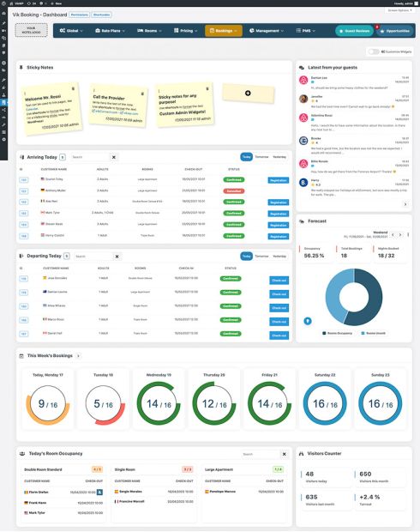
Task: Open the Global menu dropdown
Action: pos(71,31)
